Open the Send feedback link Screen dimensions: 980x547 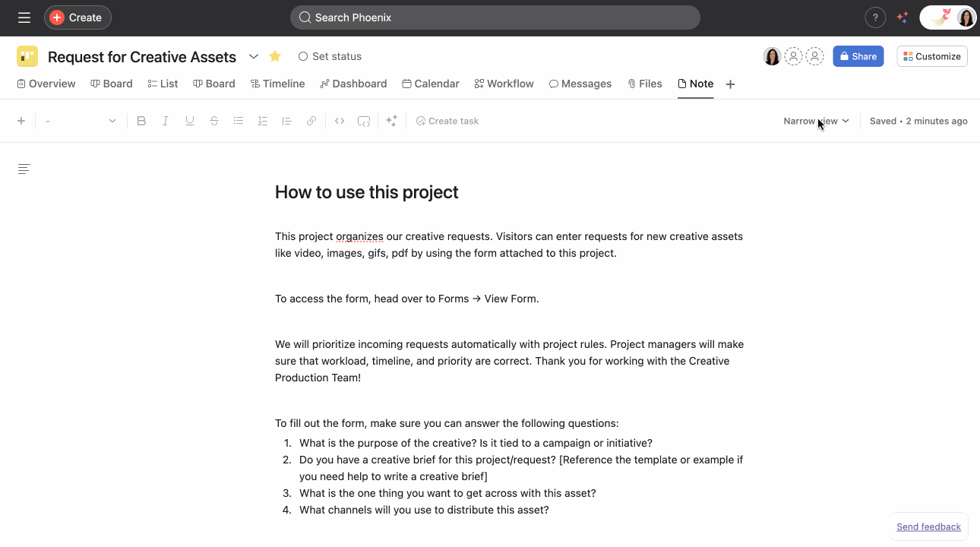(928, 526)
